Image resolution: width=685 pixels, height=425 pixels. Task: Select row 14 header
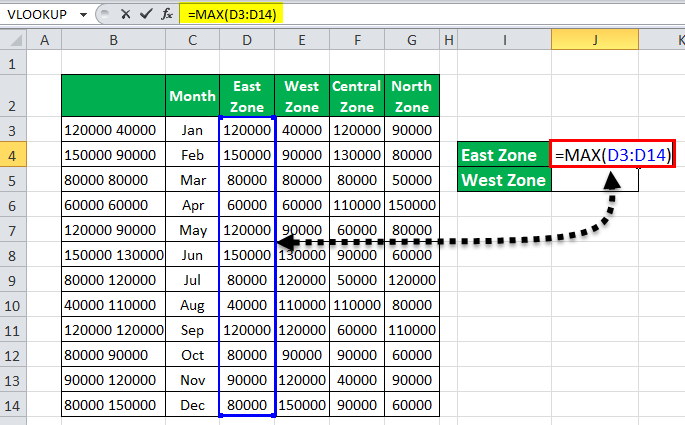(13, 405)
